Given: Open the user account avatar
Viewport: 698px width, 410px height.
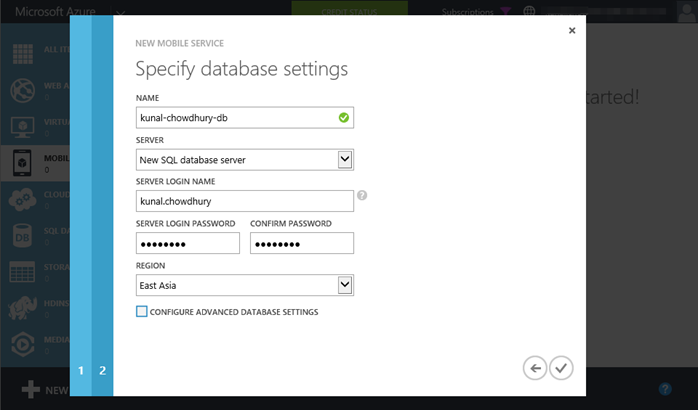Looking at the screenshot, I should [686, 12].
